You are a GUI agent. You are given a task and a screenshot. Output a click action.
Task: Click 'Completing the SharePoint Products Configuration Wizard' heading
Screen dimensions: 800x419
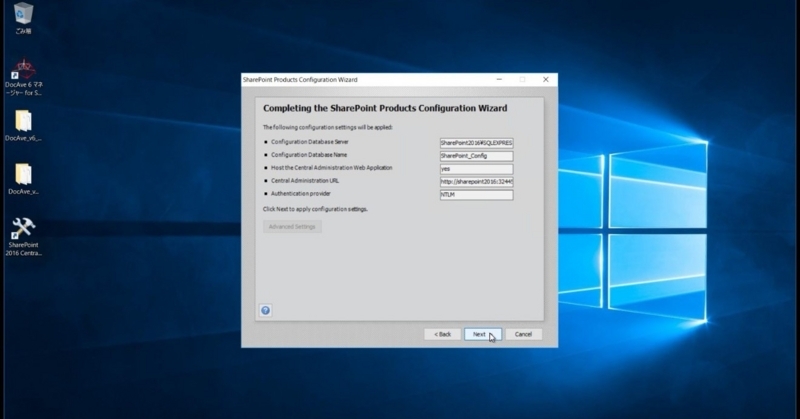(385, 108)
